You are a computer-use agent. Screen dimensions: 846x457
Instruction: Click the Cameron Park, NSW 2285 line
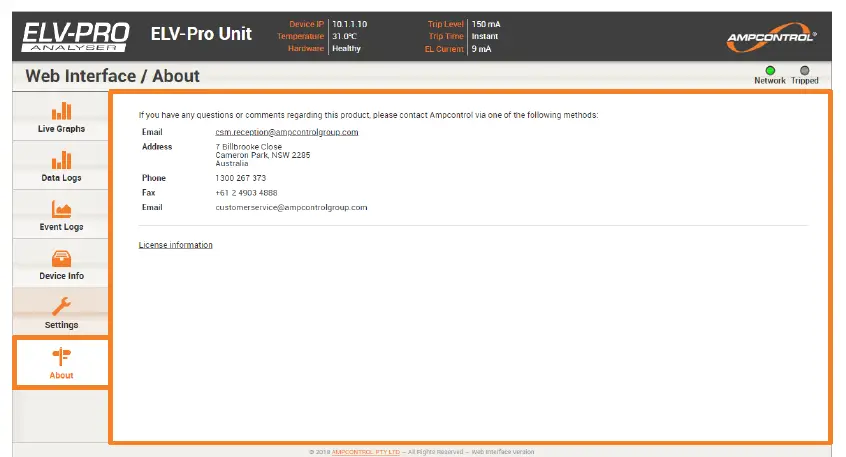click(263, 155)
